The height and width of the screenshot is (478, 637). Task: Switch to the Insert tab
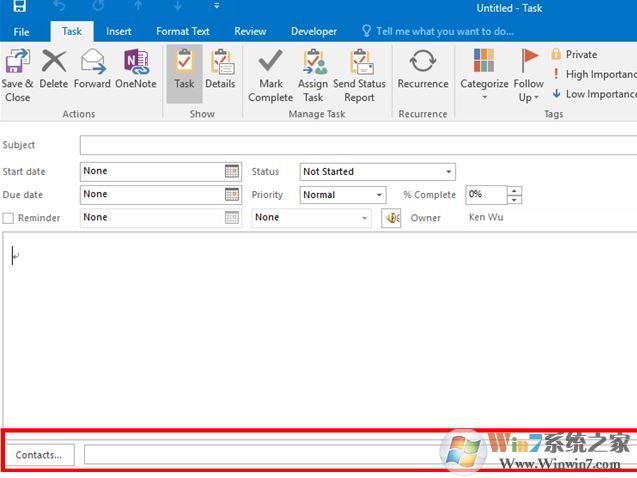119,31
